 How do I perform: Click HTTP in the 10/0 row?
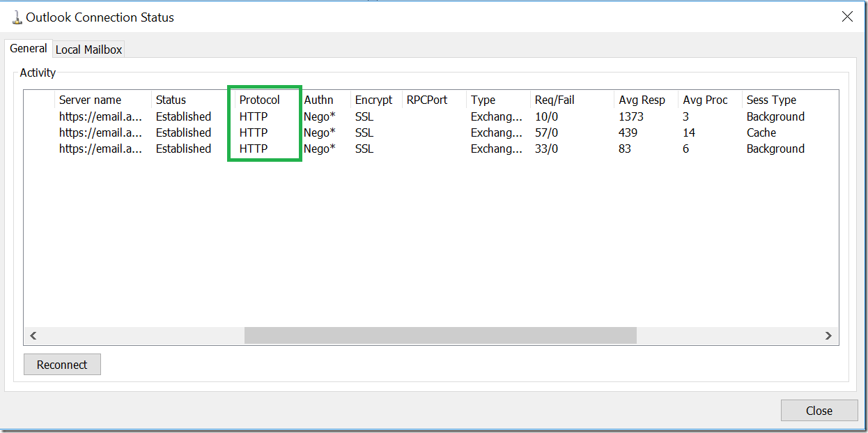[254, 116]
